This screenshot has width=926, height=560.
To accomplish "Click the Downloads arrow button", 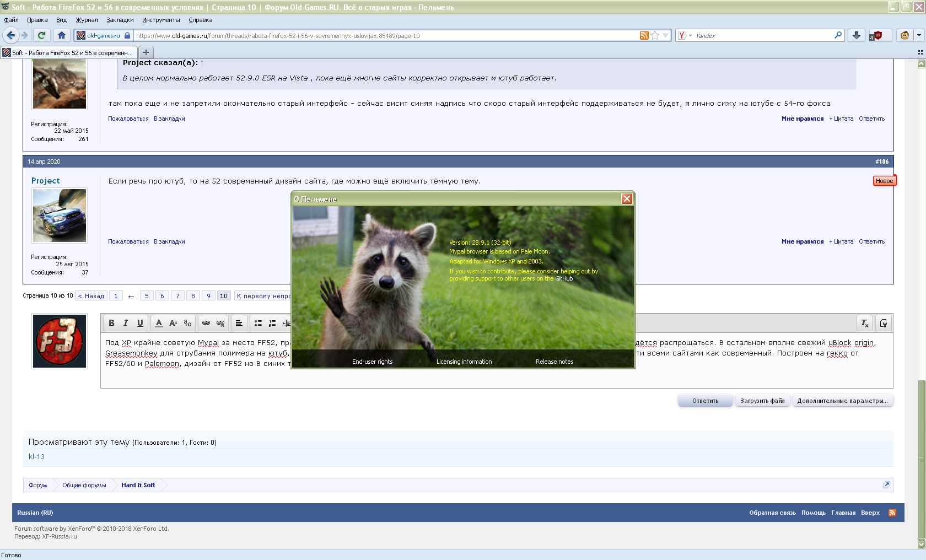I will click(x=856, y=35).
